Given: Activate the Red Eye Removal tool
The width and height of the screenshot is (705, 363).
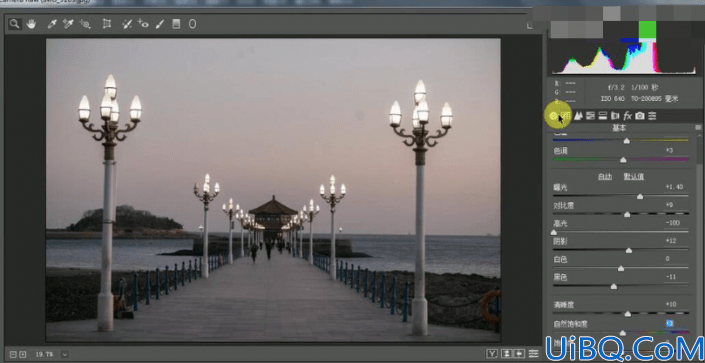Looking at the screenshot, I should tap(143, 24).
